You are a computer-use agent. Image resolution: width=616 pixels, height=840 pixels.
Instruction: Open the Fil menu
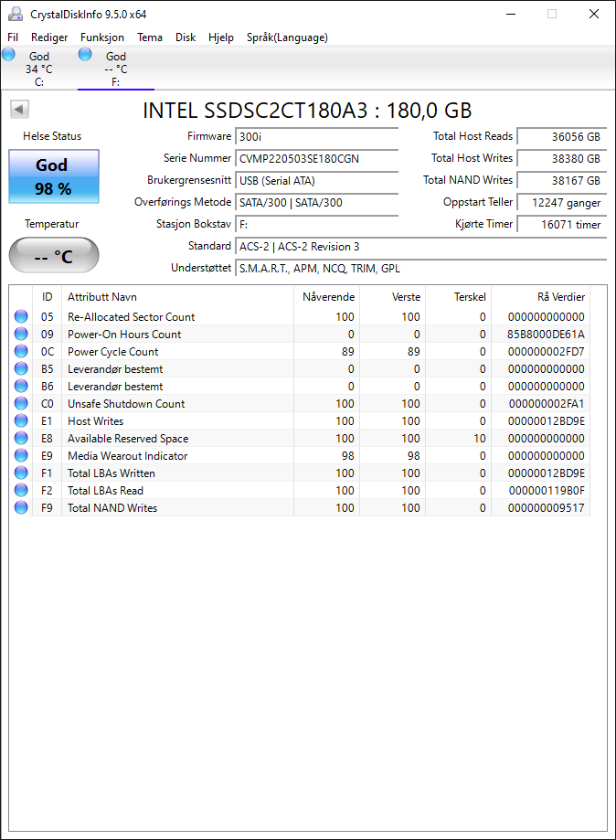[13, 37]
